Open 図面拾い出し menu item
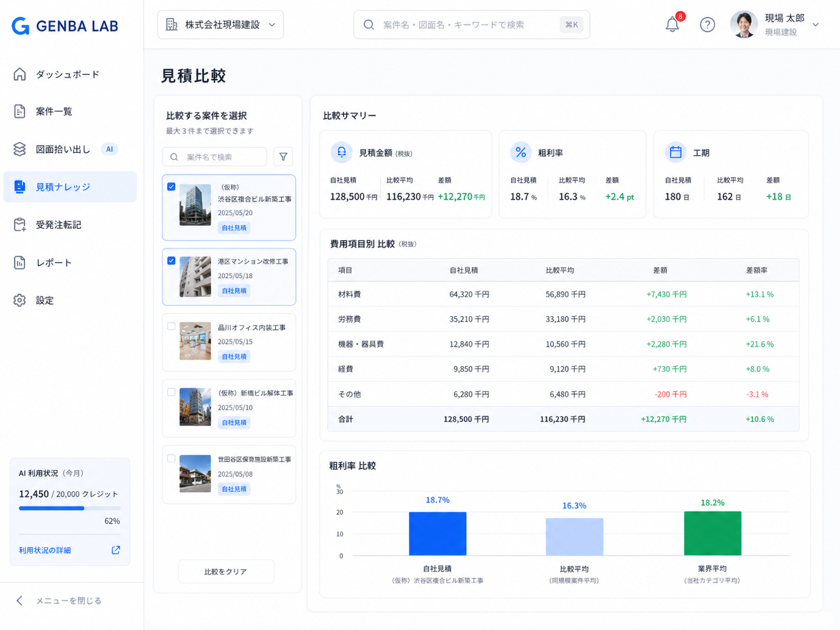Viewport: 840px width, 630px height. (x=70, y=149)
